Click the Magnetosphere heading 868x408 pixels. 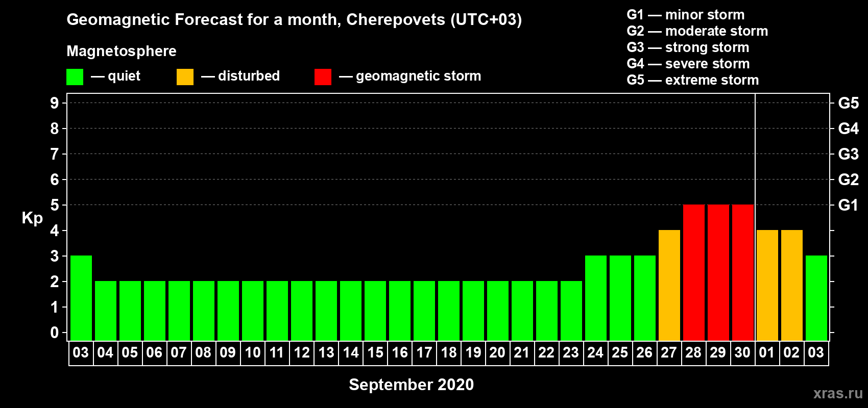[122, 51]
